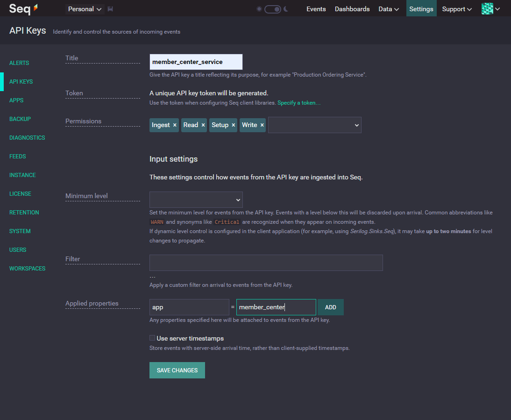Viewport: 511px width, 420px height.
Task: Open the Personal workspace dropdown
Action: click(x=85, y=9)
